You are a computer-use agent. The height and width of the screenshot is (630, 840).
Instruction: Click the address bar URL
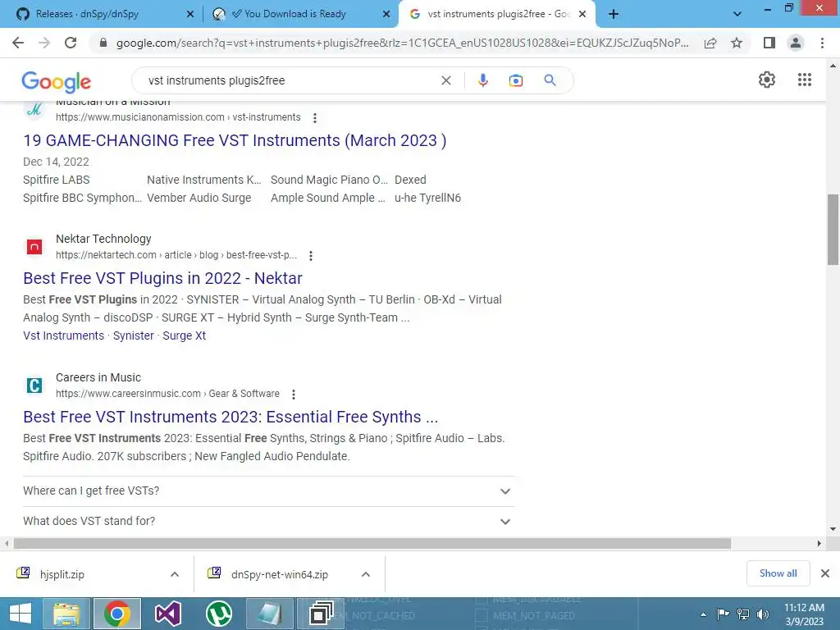[402, 43]
